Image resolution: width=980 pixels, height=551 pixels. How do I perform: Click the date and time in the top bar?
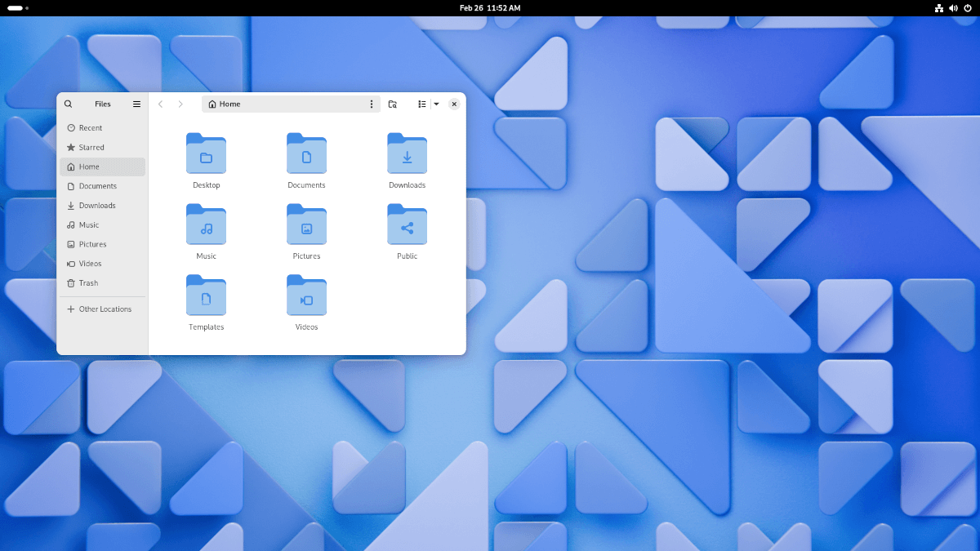490,8
